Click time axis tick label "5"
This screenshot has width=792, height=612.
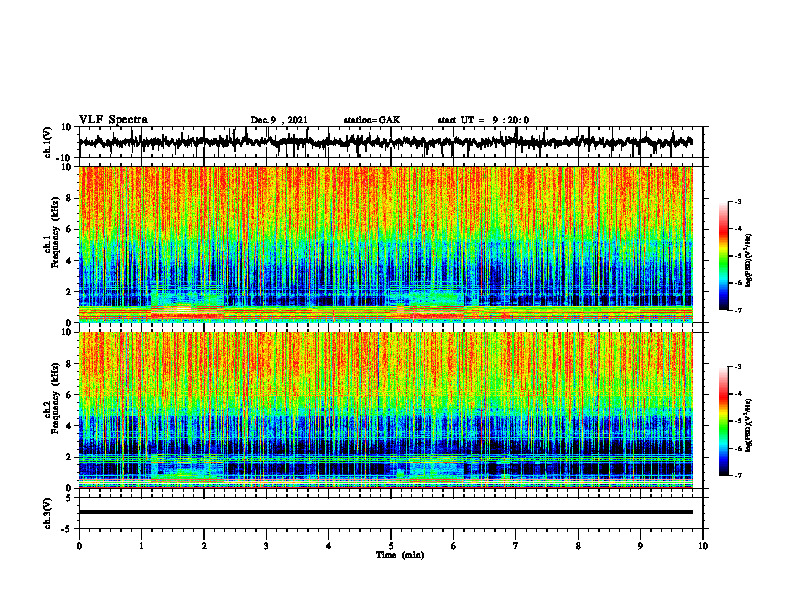pos(391,546)
